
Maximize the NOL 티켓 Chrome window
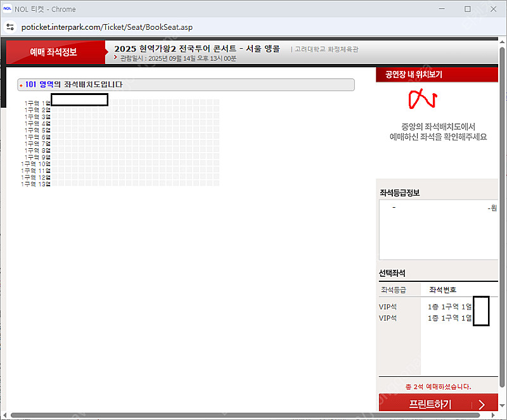tap(467, 9)
